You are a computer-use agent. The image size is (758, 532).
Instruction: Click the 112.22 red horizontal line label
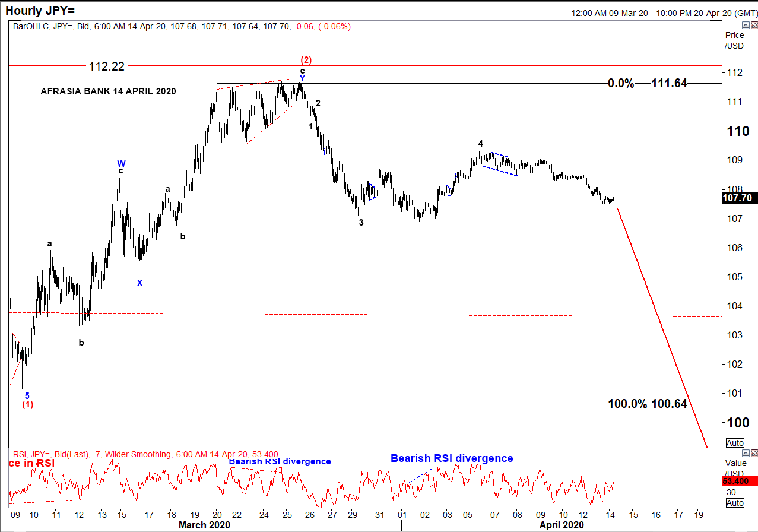tap(107, 66)
